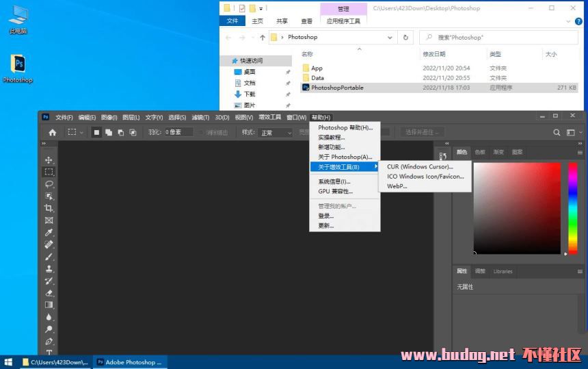Click Subtract from selection mode icon

(121, 132)
